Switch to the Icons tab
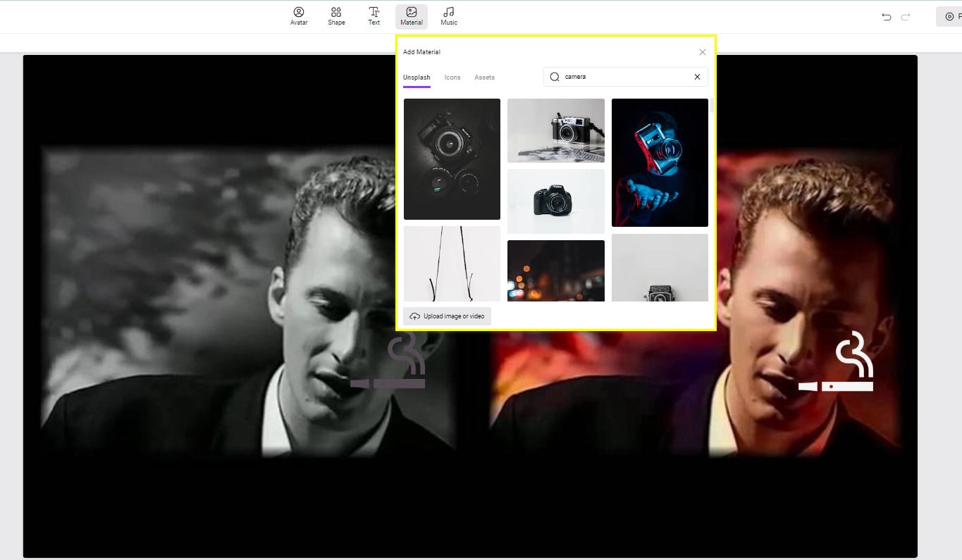Screen dimensions: 962x560 (x=452, y=77)
